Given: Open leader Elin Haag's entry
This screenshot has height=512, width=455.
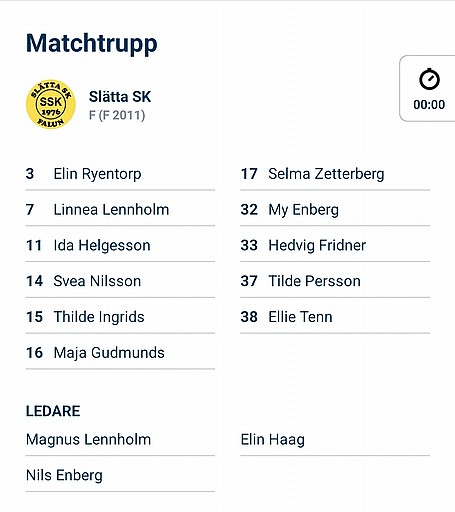Looking at the screenshot, I should [x=335, y=440].
